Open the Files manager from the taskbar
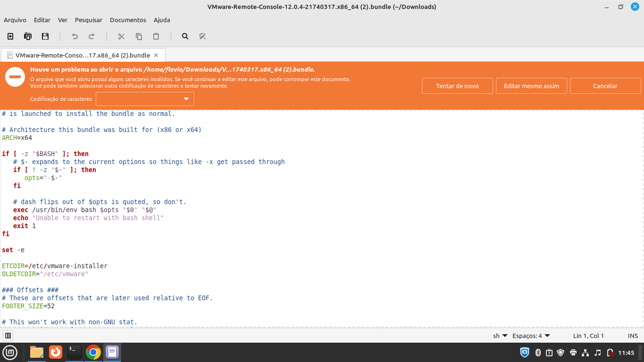 point(37,352)
